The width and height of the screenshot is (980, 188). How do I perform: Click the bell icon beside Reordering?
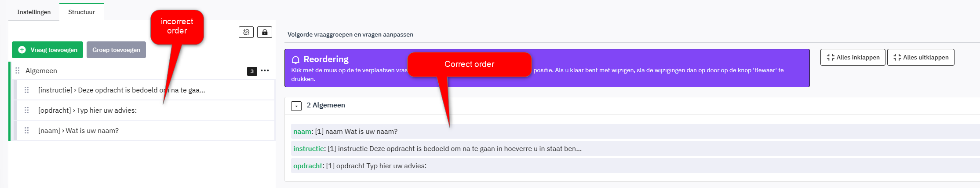click(296, 59)
